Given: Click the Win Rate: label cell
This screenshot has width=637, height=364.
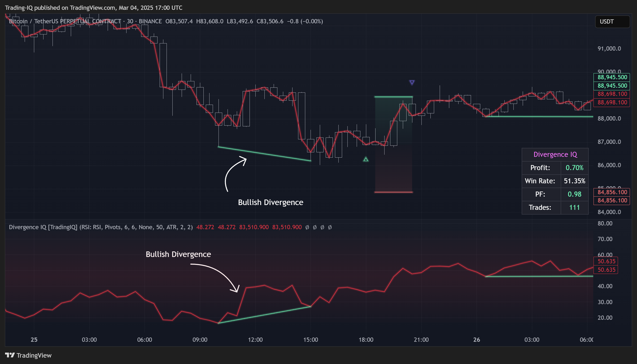Looking at the screenshot, I should click(541, 181).
